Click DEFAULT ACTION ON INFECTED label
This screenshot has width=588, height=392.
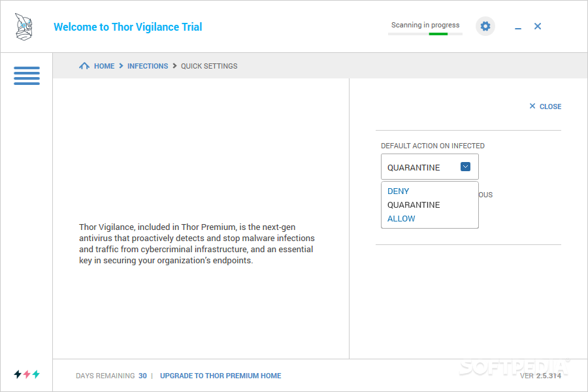[433, 146]
